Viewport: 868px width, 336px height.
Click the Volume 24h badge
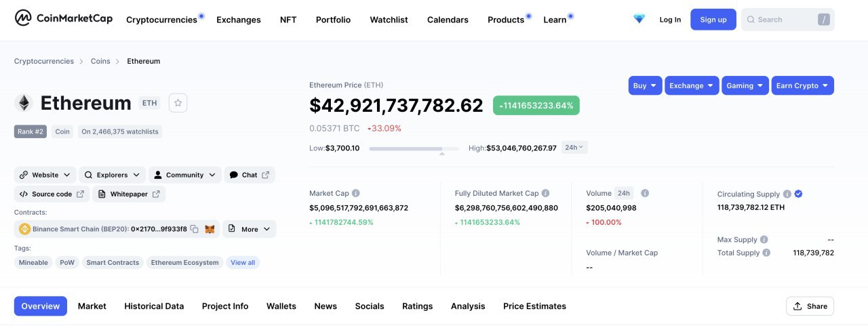click(x=624, y=193)
